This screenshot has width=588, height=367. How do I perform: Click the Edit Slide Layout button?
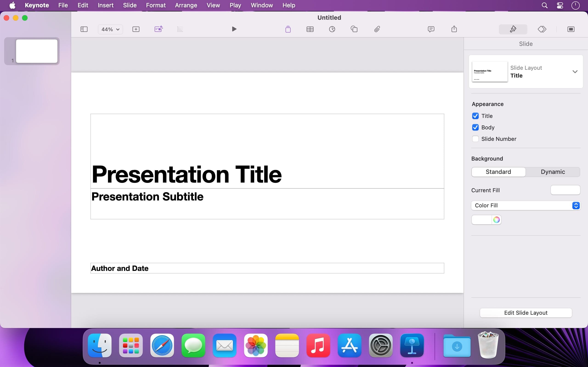click(x=526, y=313)
